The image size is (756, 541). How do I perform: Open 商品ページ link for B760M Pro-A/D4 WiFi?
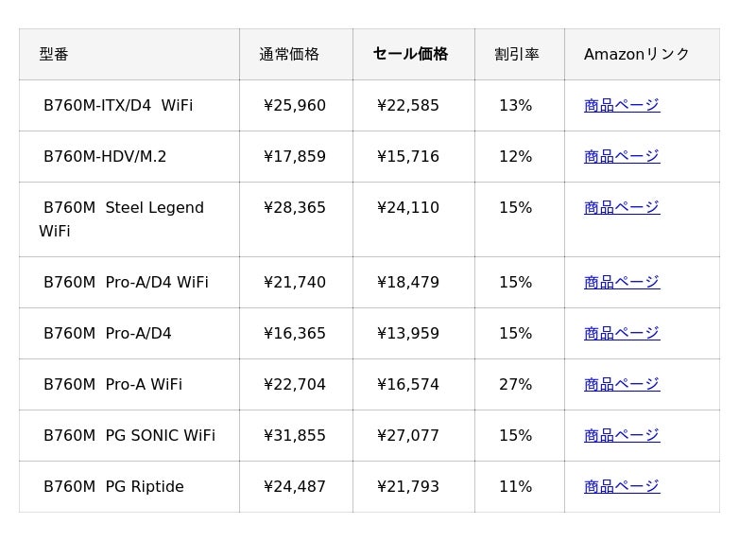pos(621,282)
